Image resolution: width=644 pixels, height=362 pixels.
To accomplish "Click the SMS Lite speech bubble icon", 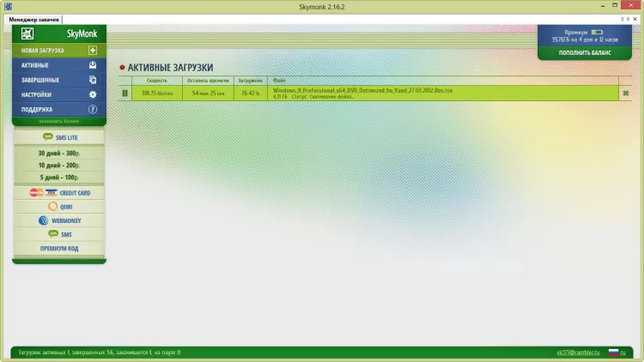I will [x=47, y=136].
